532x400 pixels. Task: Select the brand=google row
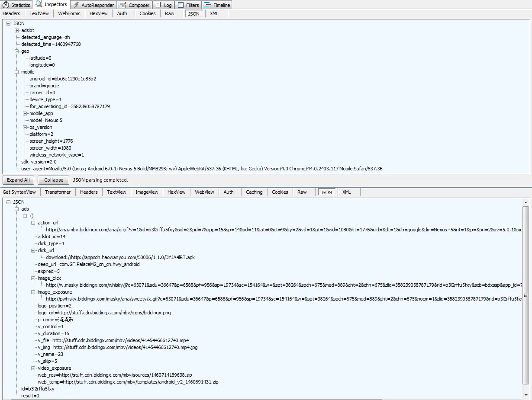pos(44,86)
